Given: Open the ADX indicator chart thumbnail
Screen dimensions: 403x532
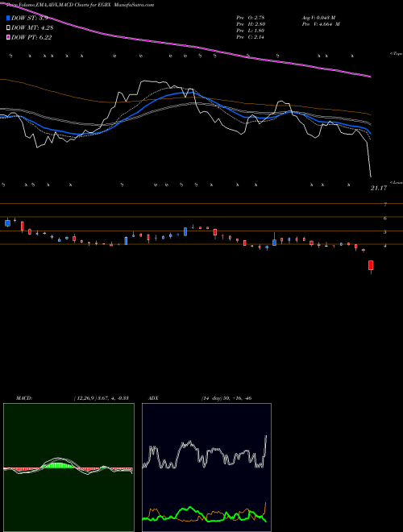Looking at the screenshot, I should (206, 468).
